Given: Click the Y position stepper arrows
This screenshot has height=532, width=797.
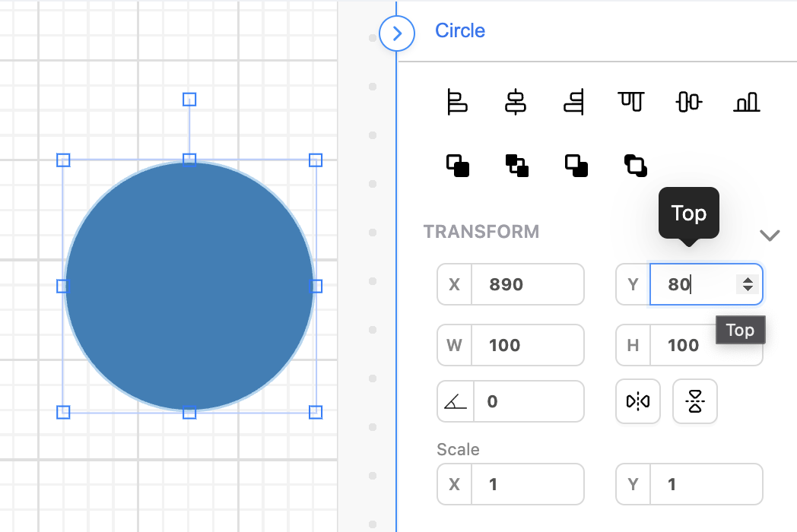Looking at the screenshot, I should (748, 284).
